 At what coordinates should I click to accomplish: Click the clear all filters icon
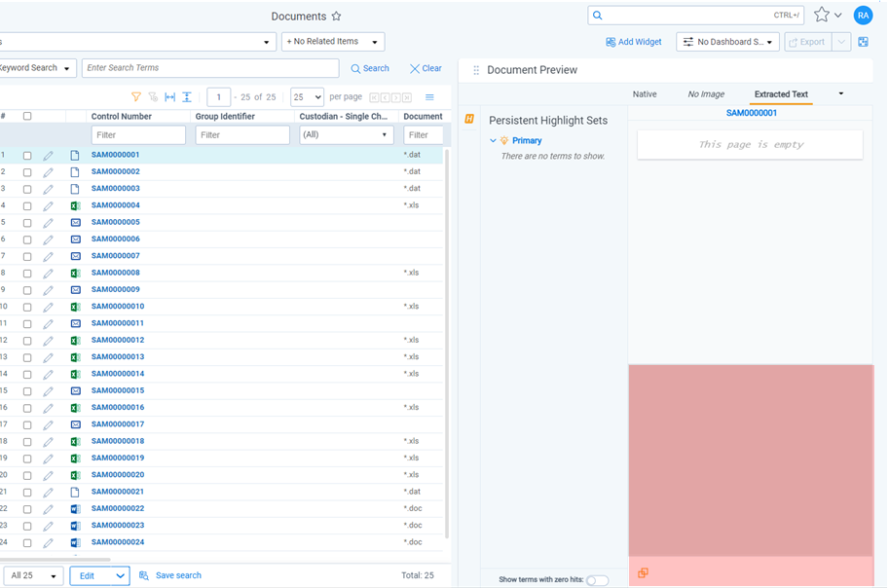point(153,97)
